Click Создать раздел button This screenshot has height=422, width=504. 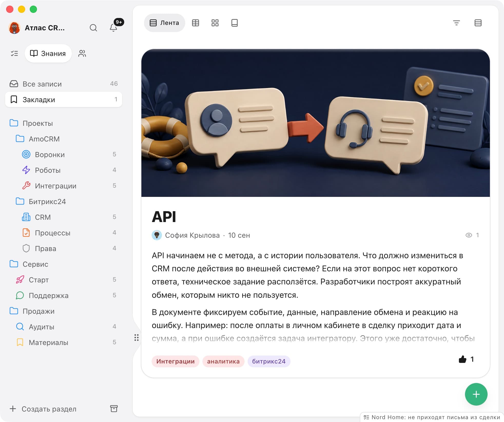43,409
